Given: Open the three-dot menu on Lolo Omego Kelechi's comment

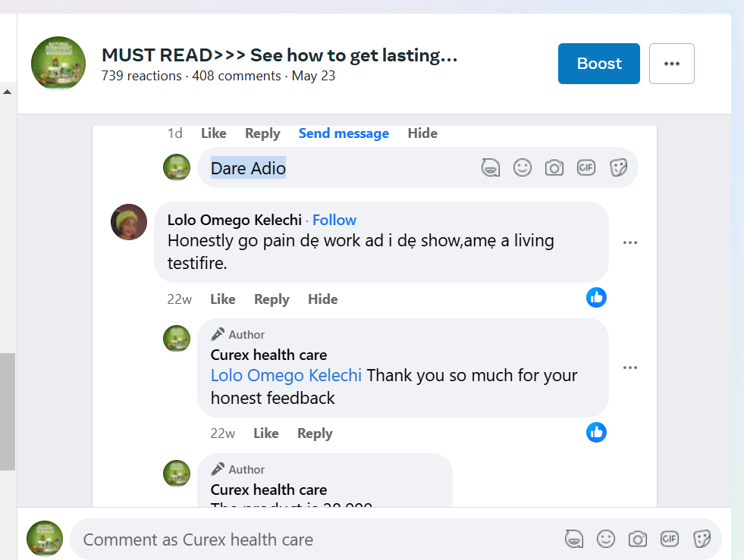Looking at the screenshot, I should click(630, 242).
